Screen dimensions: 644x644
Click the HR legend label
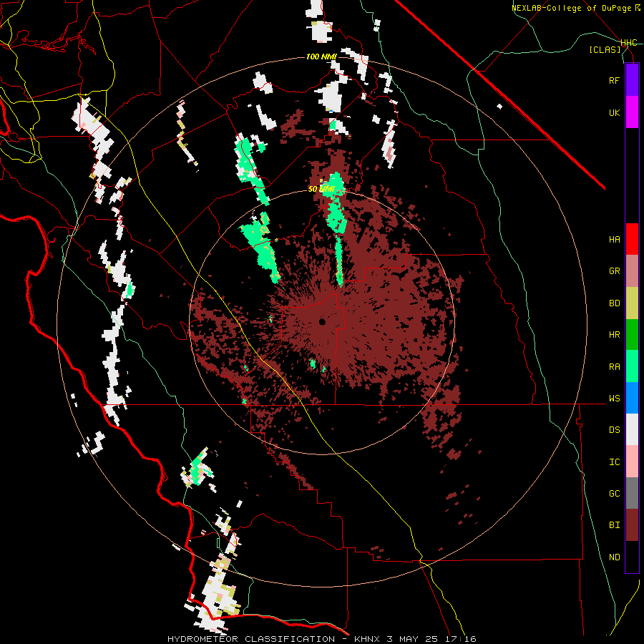pos(614,335)
